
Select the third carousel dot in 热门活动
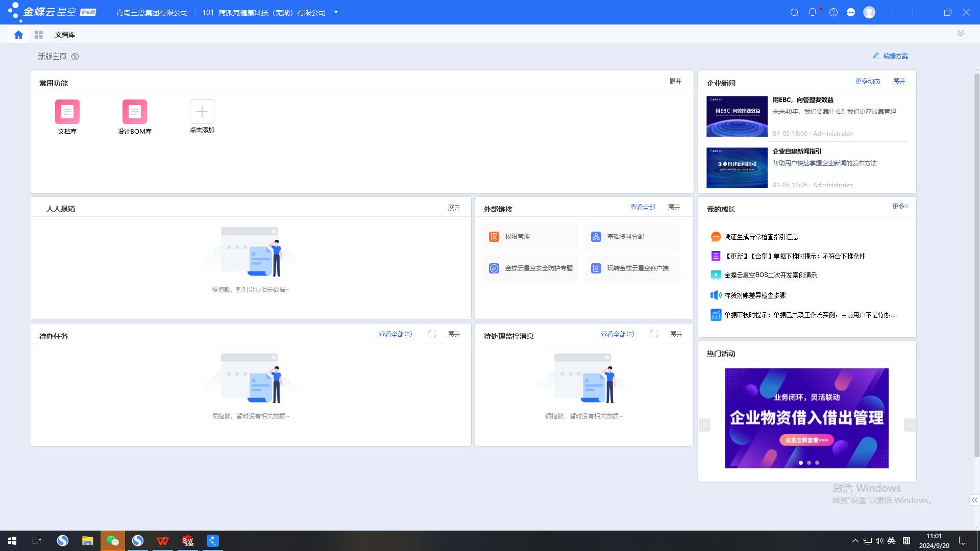pyautogui.click(x=817, y=463)
